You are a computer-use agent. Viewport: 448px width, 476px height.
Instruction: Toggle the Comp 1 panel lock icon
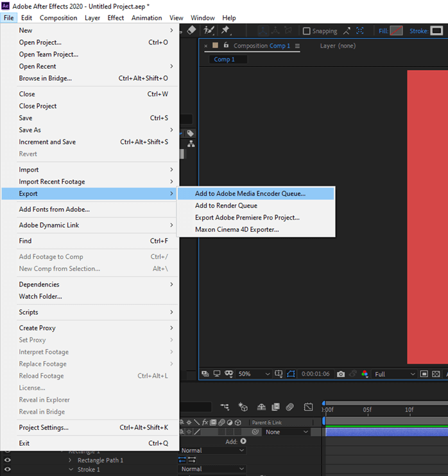(x=226, y=45)
